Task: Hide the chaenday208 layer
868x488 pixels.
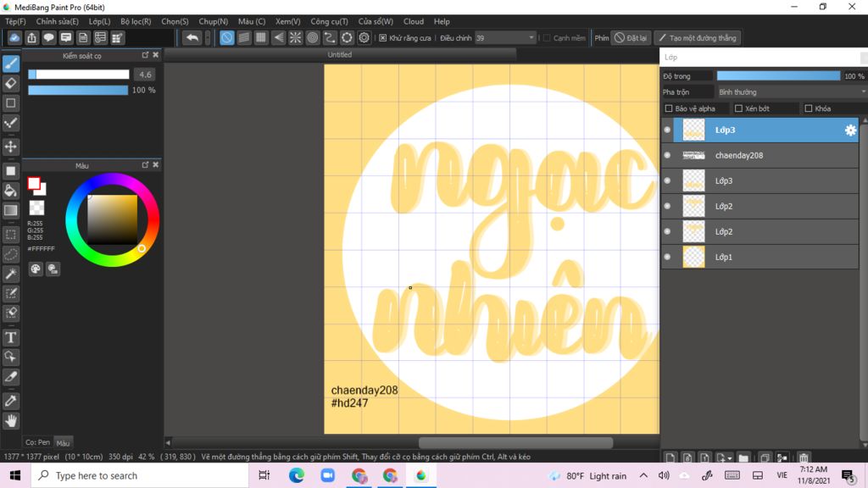Action: click(x=667, y=156)
